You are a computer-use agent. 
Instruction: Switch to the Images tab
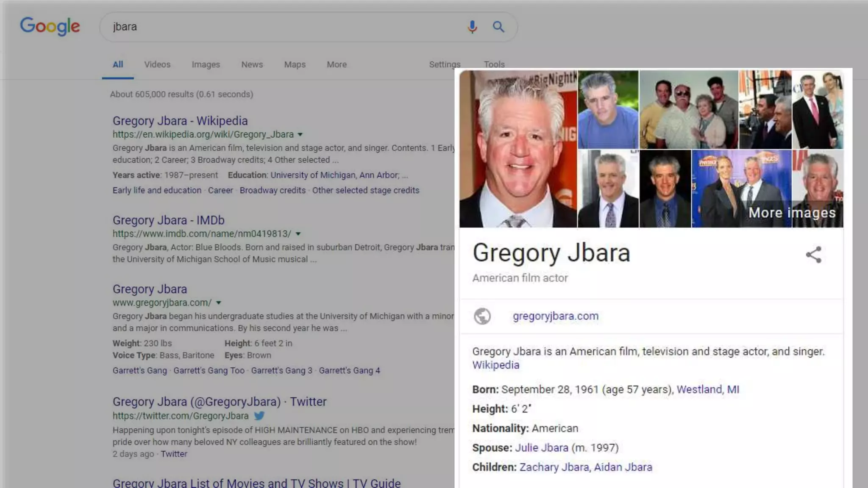click(206, 64)
